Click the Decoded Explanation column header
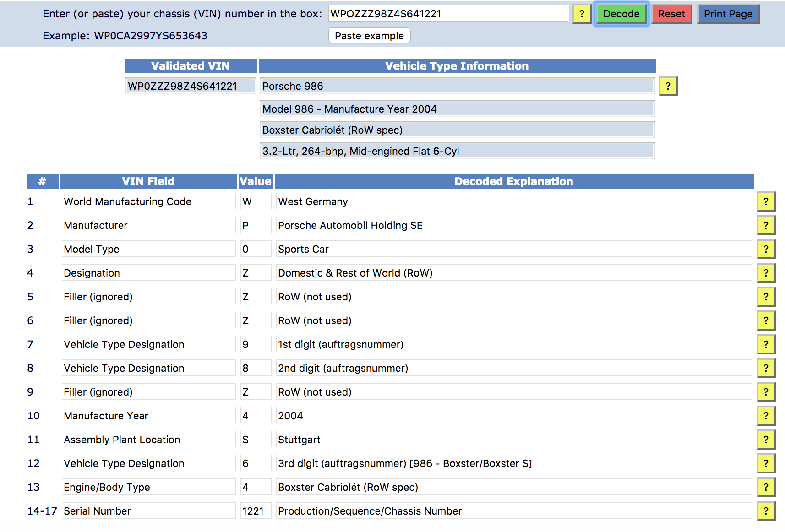785x532 pixels. pos(513,181)
